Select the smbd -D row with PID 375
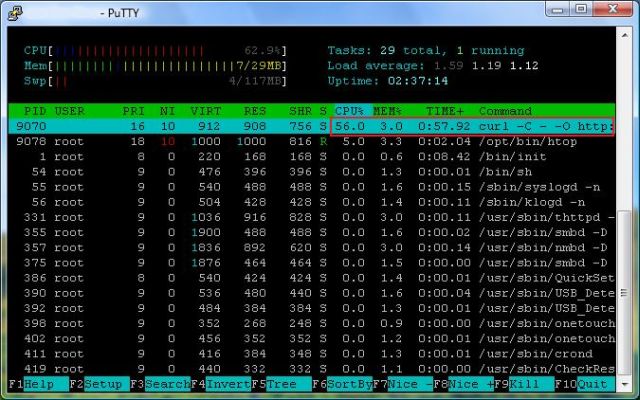 pos(311,262)
